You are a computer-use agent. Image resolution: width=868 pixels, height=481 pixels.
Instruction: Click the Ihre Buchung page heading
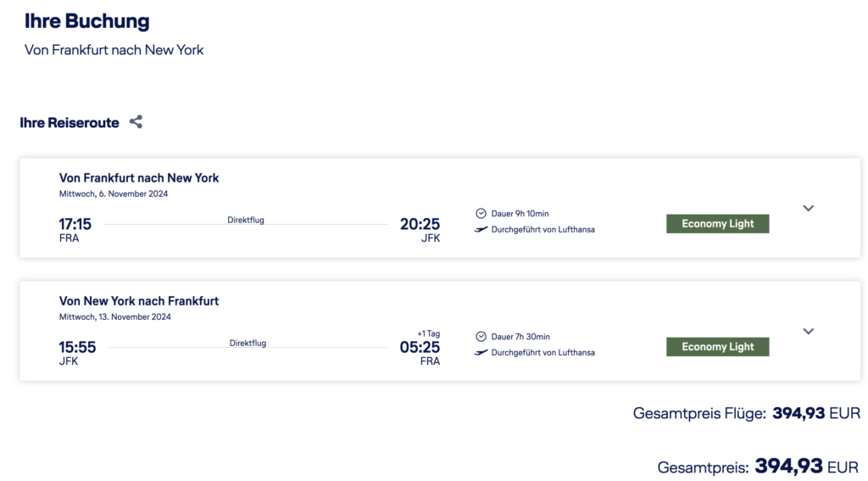click(86, 21)
